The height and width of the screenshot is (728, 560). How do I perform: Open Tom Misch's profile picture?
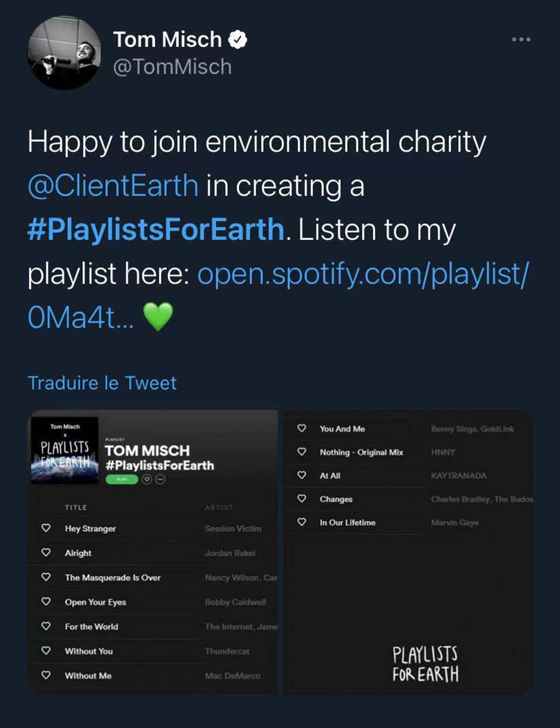(x=64, y=53)
